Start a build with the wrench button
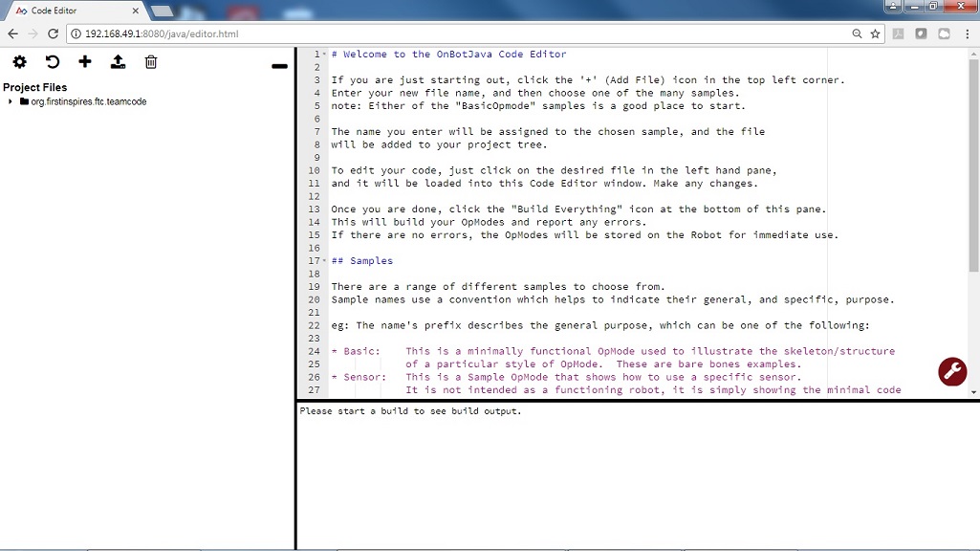This screenshot has width=980, height=551. pos(951,371)
